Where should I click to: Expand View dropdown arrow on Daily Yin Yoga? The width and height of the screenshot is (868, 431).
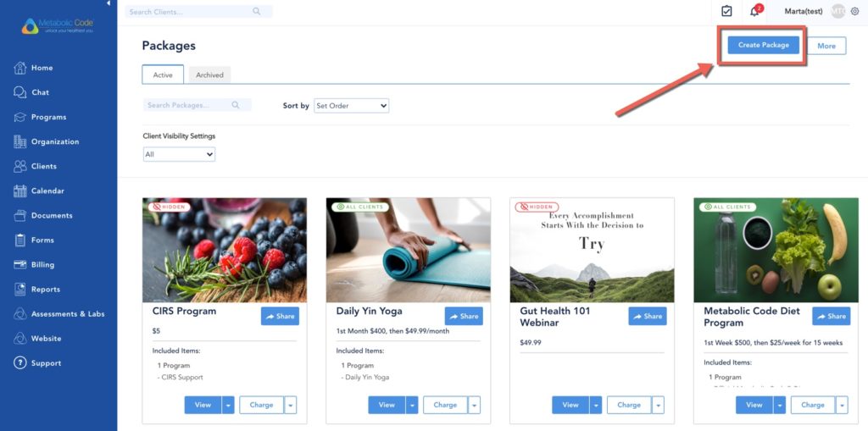click(412, 405)
